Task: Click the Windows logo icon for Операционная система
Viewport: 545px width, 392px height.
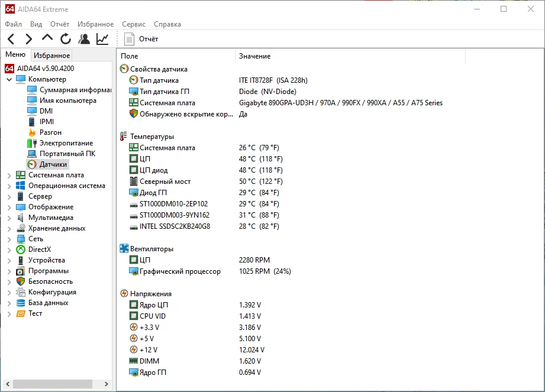Action: [21, 186]
